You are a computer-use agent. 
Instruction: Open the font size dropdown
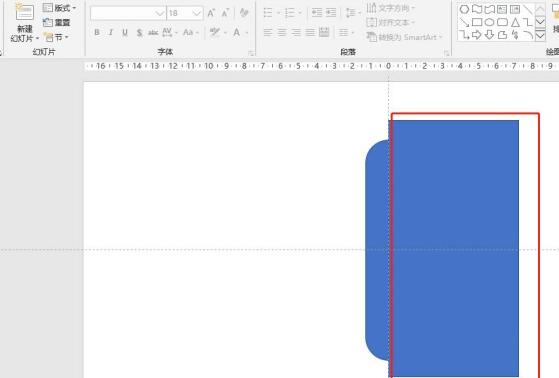[x=196, y=14]
